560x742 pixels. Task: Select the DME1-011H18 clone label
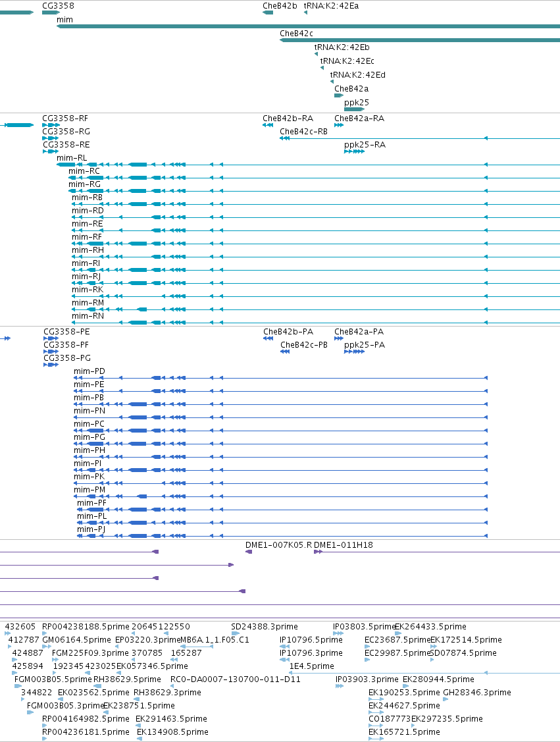click(344, 545)
